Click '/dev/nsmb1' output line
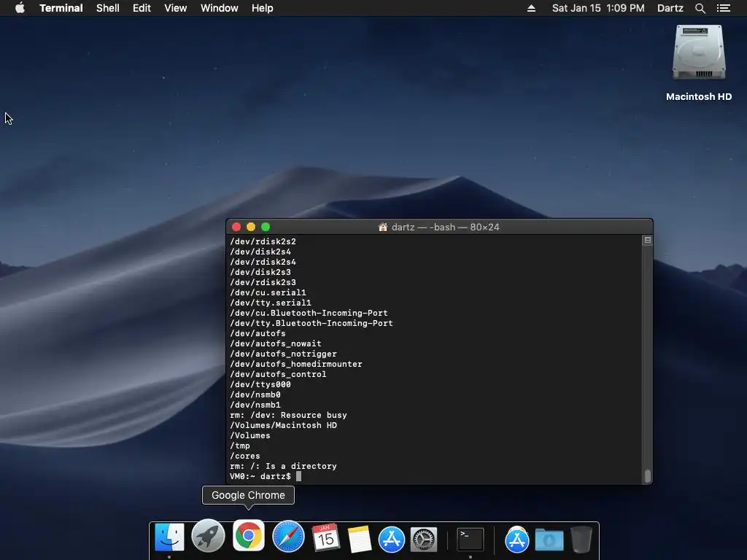Viewport: 747px width, 560px height. 255,405
